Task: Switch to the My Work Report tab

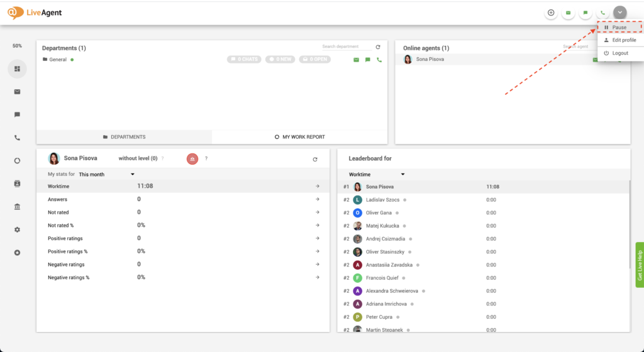Action: [x=299, y=136]
